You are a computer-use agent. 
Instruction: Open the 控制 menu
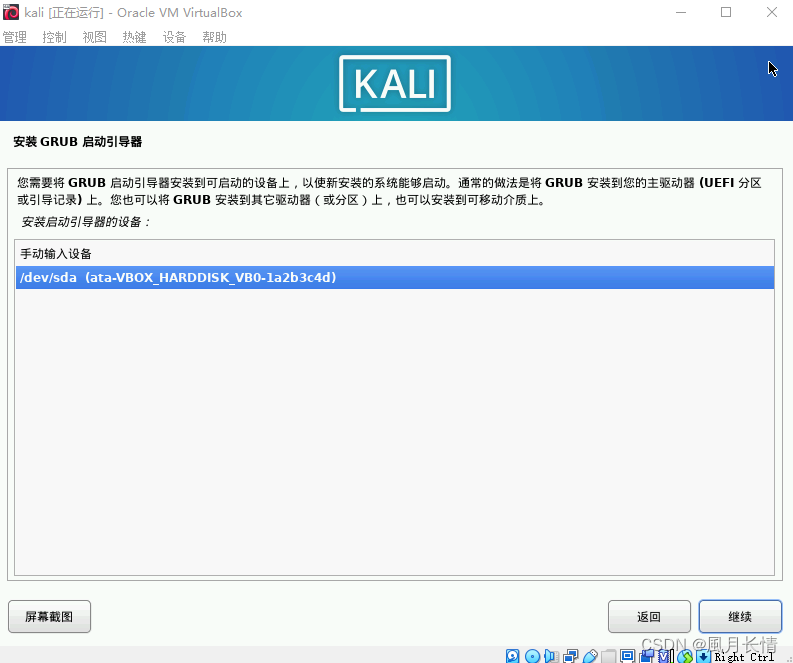pos(55,37)
